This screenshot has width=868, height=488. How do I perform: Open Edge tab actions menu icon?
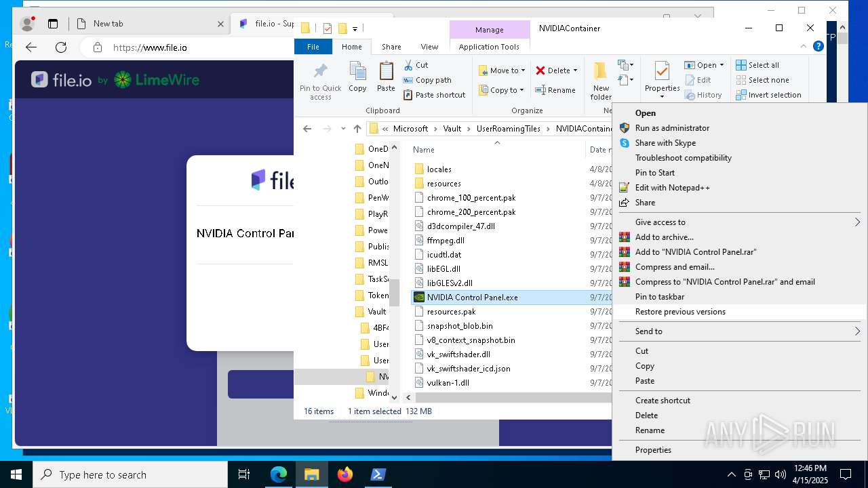point(53,24)
